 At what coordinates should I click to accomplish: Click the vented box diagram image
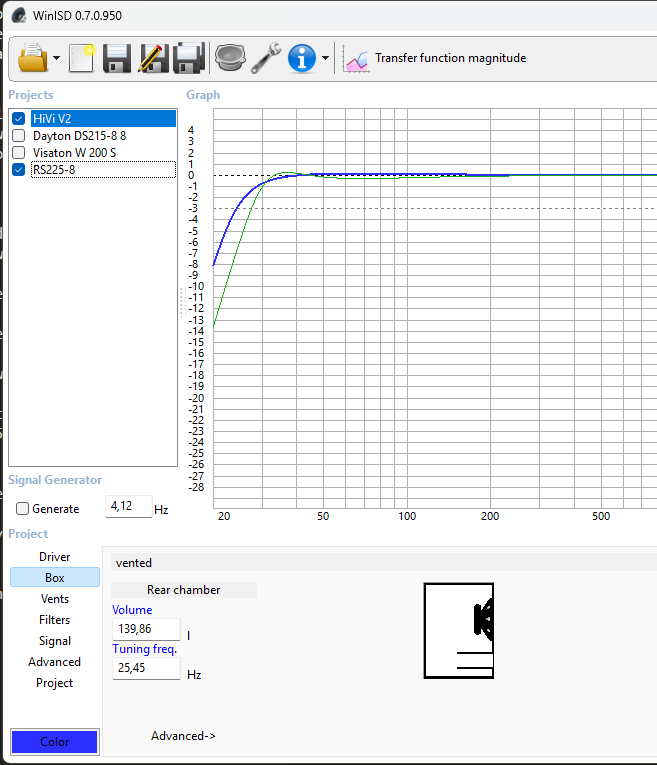[458, 630]
